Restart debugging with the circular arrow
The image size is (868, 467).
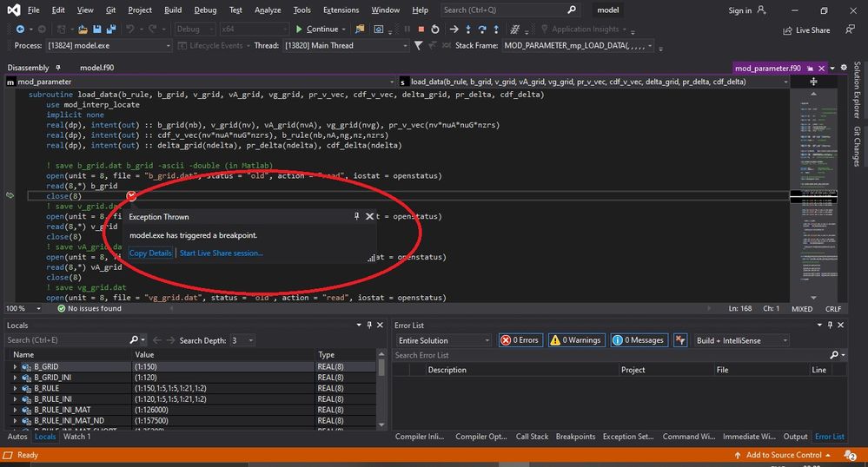coord(435,30)
